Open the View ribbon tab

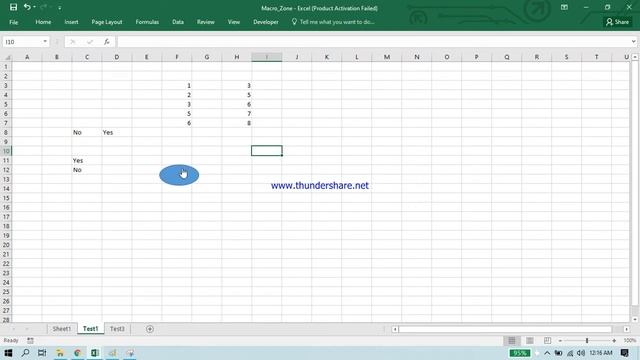(234, 22)
